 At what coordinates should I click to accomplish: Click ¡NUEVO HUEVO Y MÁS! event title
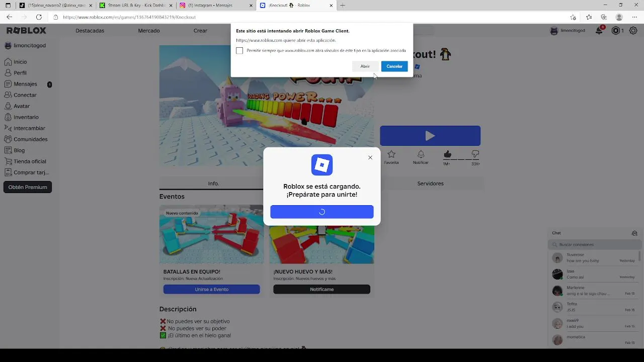click(303, 272)
